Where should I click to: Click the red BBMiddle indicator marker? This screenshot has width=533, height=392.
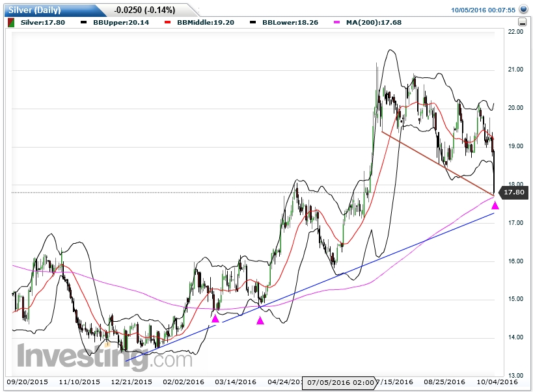click(x=168, y=21)
